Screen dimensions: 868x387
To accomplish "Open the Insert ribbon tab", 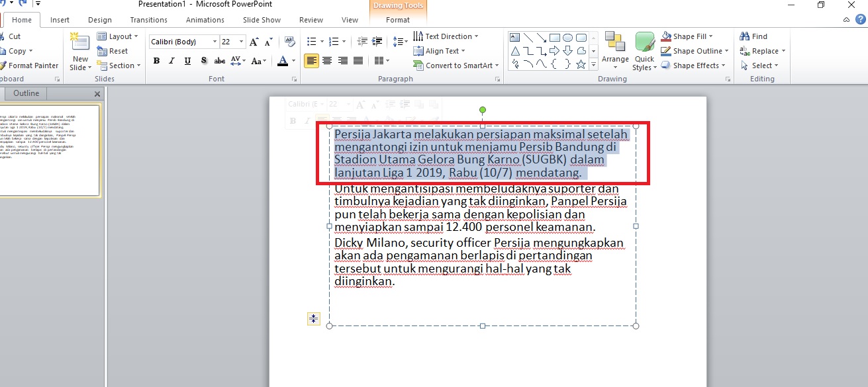I will (x=60, y=20).
